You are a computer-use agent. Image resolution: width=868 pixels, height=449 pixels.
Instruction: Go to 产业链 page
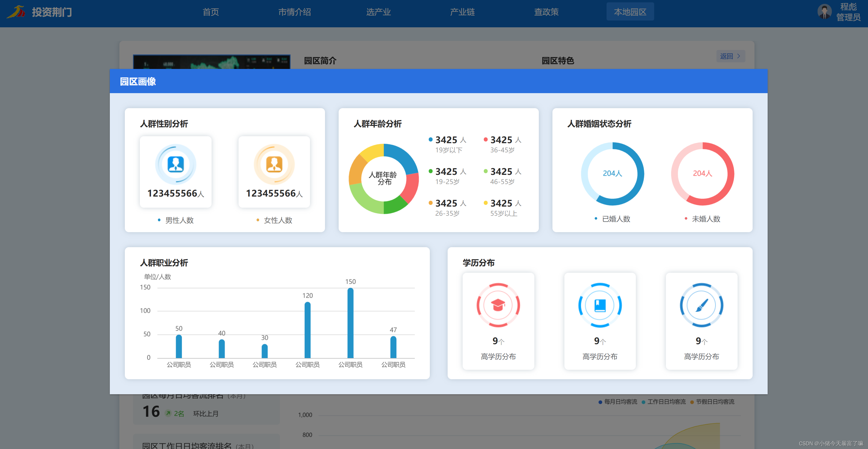click(x=462, y=12)
